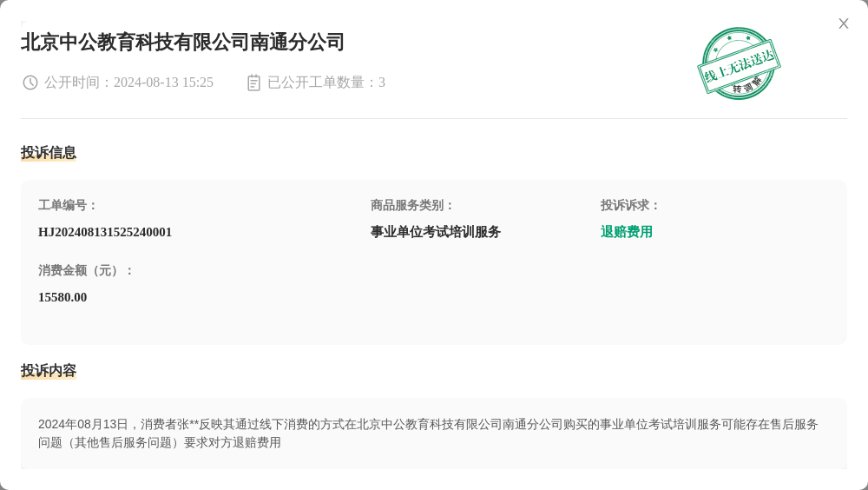Viewport: 868px width, 490px height.
Task: Click the green 线上无法送达 stamp
Action: (739, 63)
